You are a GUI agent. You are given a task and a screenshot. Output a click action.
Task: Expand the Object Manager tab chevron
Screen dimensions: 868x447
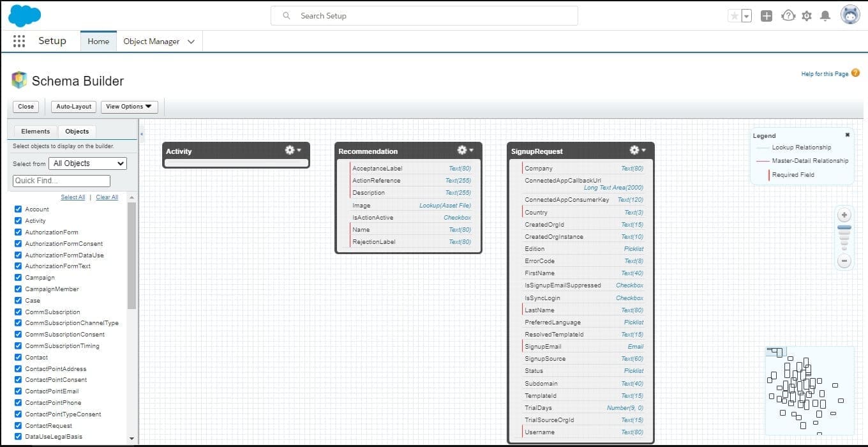click(x=191, y=42)
